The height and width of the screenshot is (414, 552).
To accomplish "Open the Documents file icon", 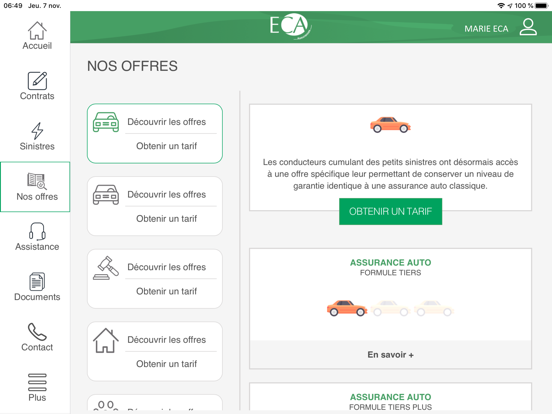I will click(x=37, y=282).
